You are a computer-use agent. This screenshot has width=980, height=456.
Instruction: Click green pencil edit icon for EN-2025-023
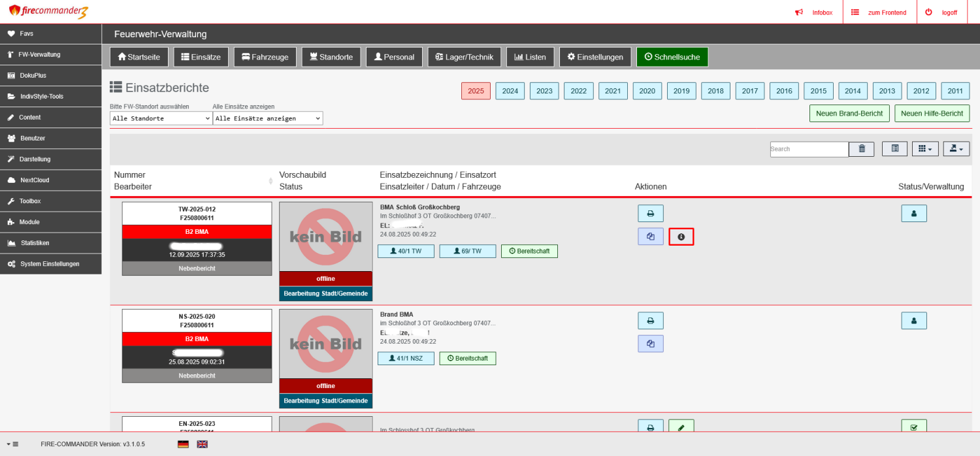pos(681,427)
